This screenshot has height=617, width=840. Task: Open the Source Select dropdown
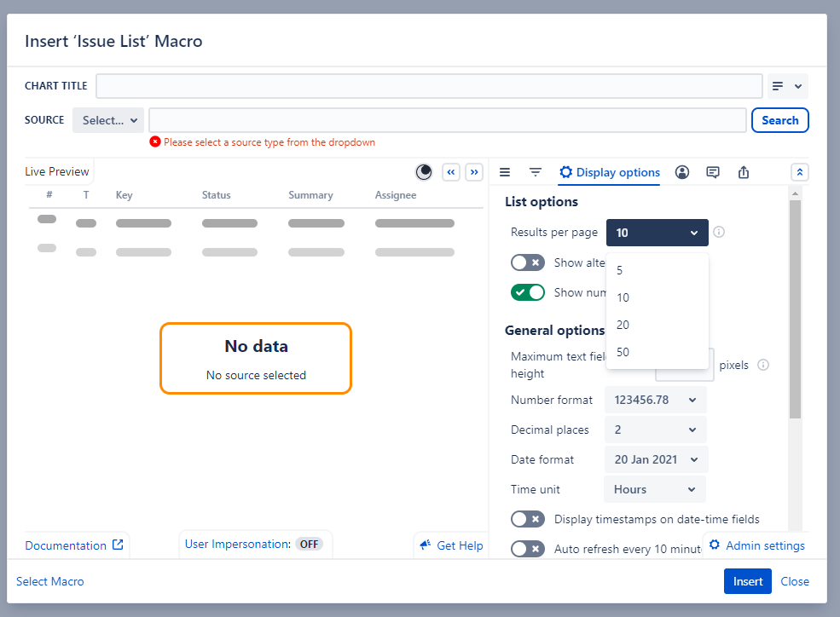(107, 120)
